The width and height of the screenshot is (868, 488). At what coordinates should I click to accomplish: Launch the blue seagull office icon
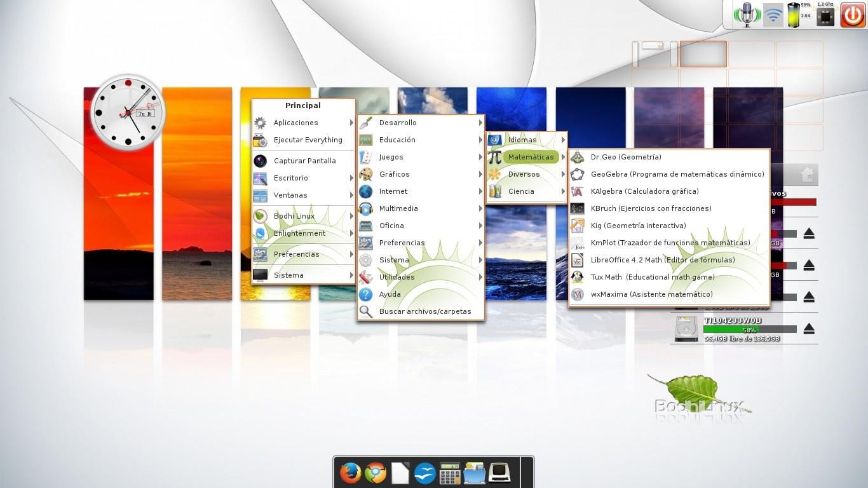[x=424, y=473]
